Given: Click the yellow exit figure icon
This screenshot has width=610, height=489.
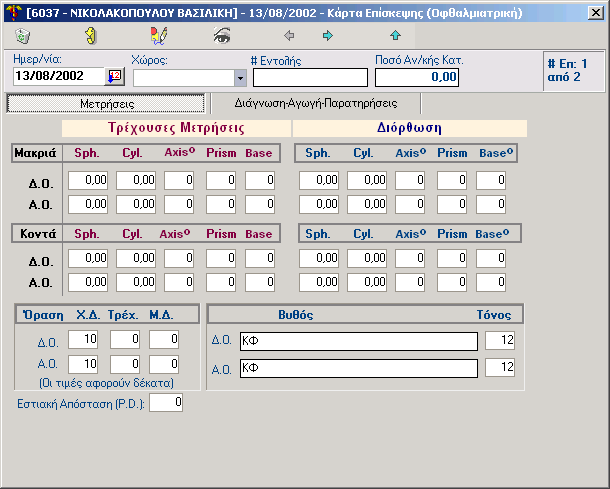Looking at the screenshot, I should point(91,36).
